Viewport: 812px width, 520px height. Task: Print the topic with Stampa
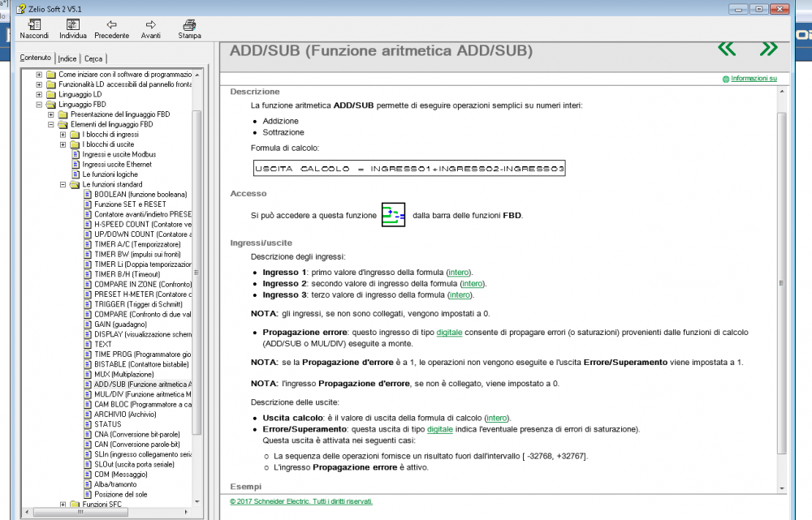(x=189, y=25)
